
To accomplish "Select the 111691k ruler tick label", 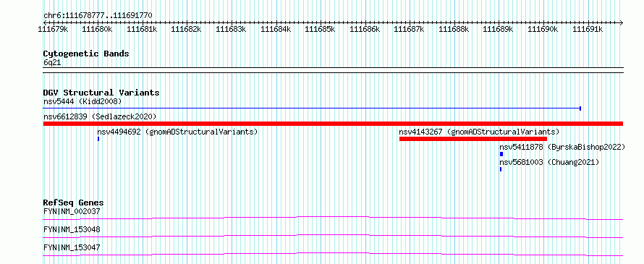I will tap(588, 29).
